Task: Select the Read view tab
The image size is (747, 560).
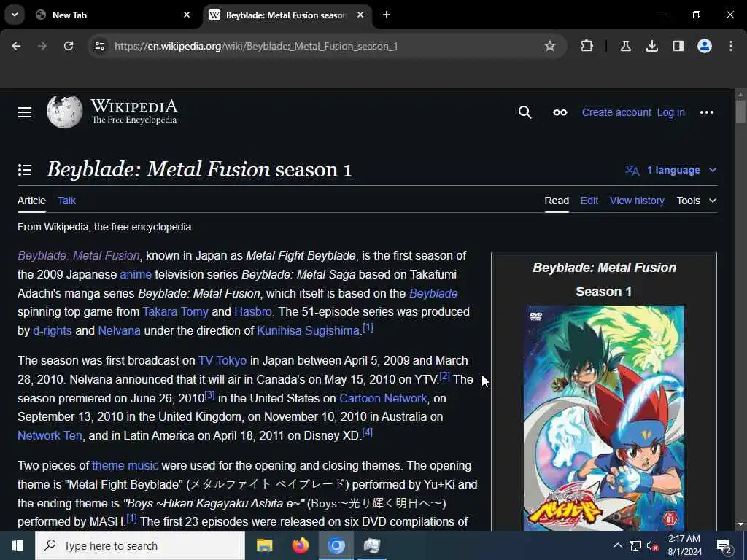Action: pyautogui.click(x=557, y=201)
